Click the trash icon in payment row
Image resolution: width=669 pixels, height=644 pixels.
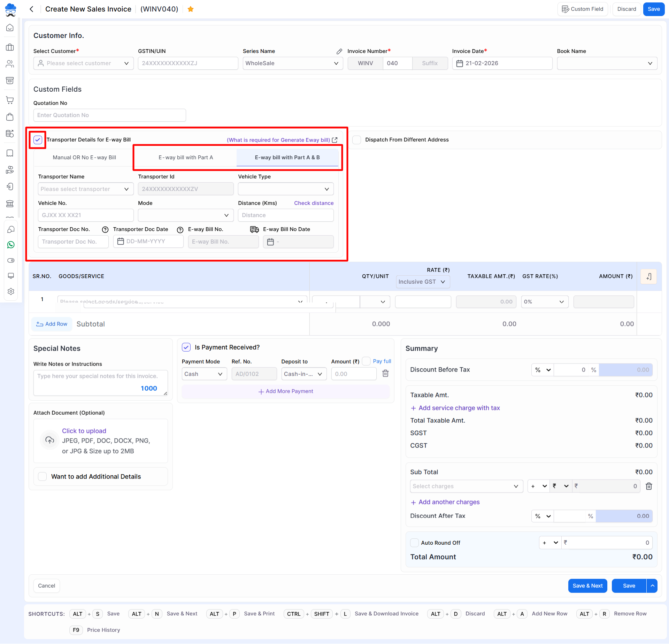click(x=385, y=374)
